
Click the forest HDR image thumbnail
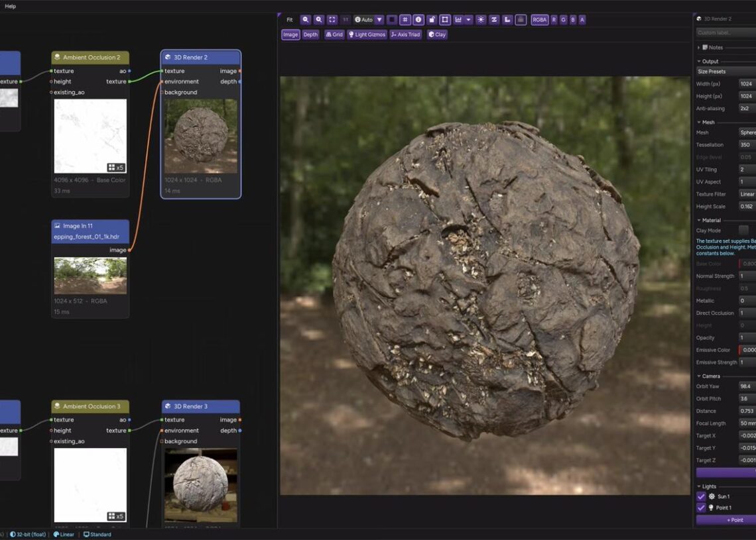[90, 276]
